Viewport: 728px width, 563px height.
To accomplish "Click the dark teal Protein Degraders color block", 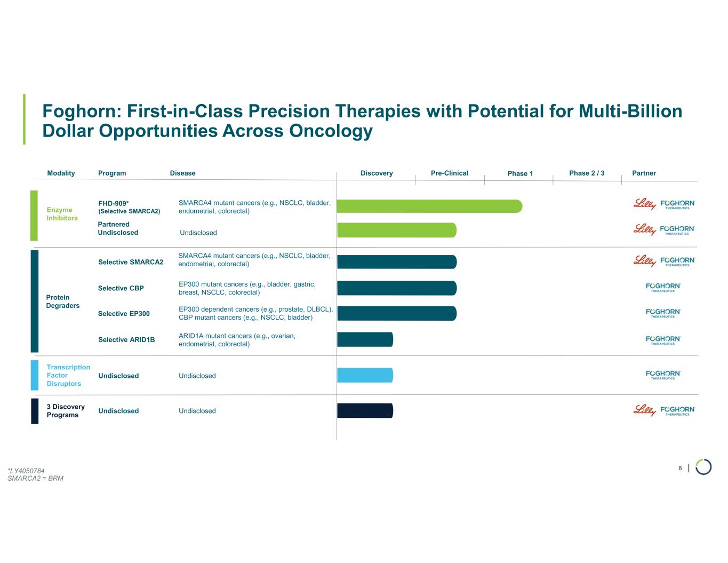I will click(x=35, y=301).
